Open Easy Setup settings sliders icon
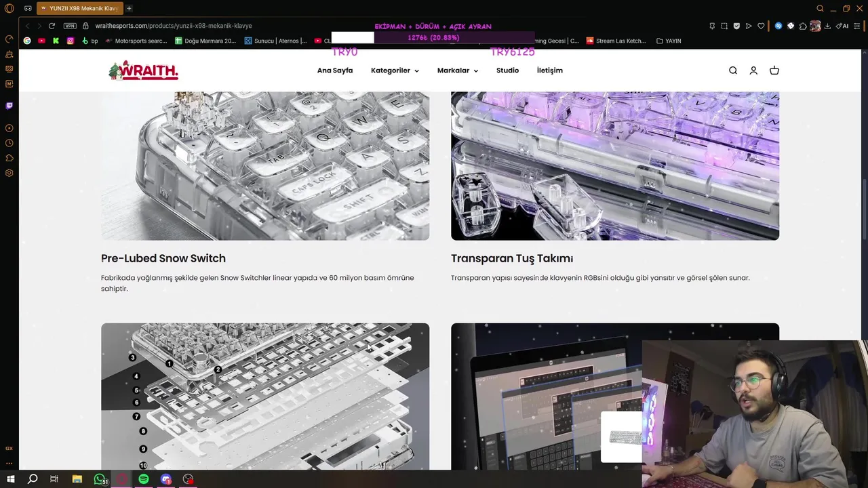This screenshot has width=868, height=488. pos(857,26)
